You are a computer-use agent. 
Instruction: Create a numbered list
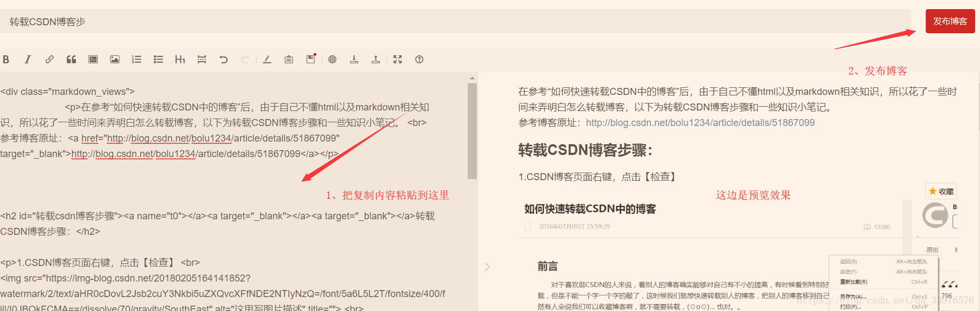(136, 60)
